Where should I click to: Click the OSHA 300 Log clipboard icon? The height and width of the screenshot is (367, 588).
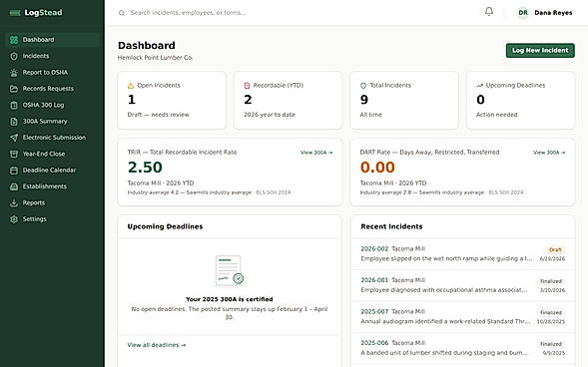(x=14, y=105)
